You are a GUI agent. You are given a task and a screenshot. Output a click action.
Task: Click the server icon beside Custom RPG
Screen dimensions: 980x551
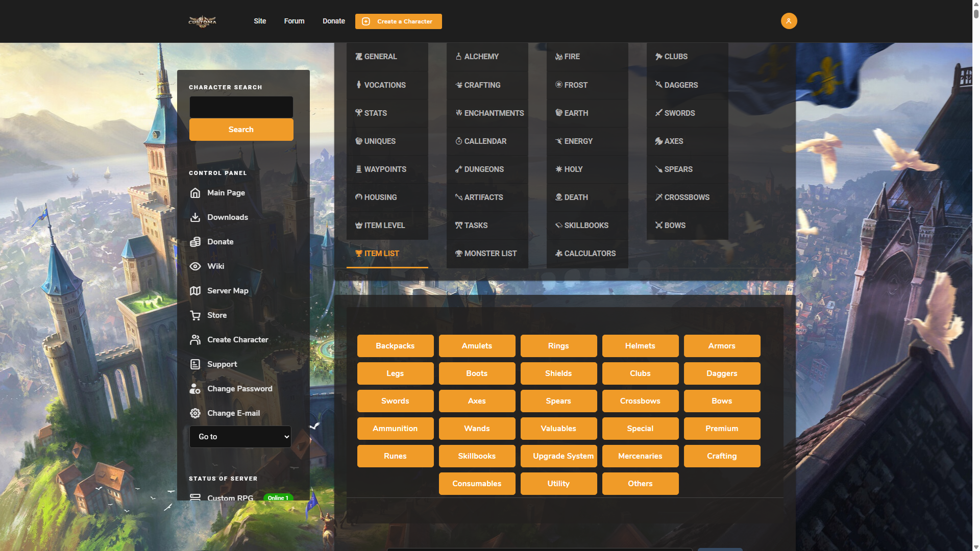click(x=195, y=497)
